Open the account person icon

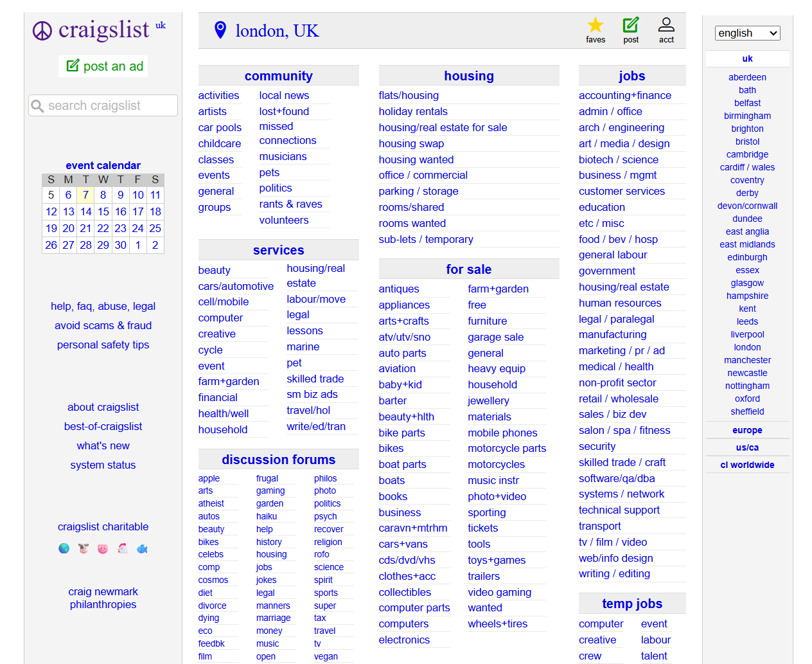click(x=666, y=25)
